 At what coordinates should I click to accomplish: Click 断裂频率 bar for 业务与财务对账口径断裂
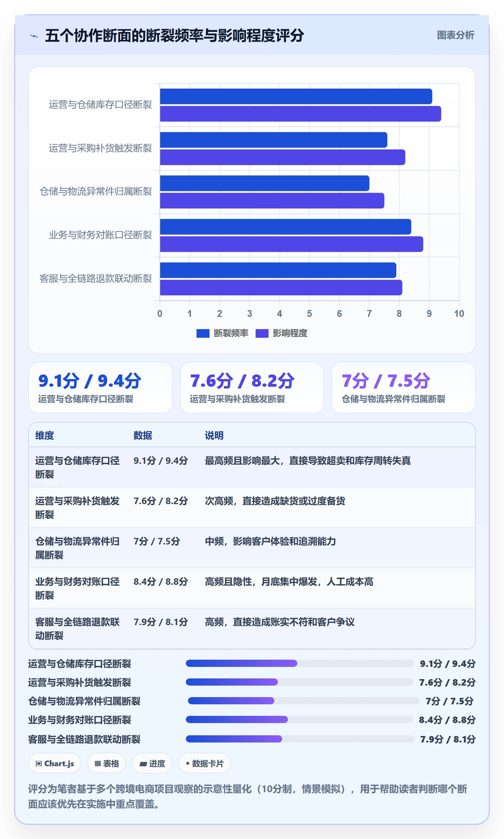(x=285, y=227)
